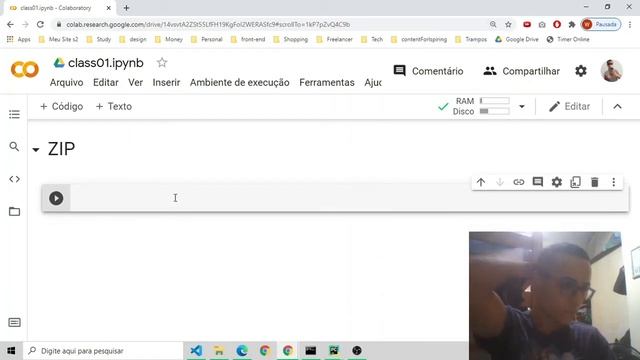Open the Editar menu

point(106,82)
